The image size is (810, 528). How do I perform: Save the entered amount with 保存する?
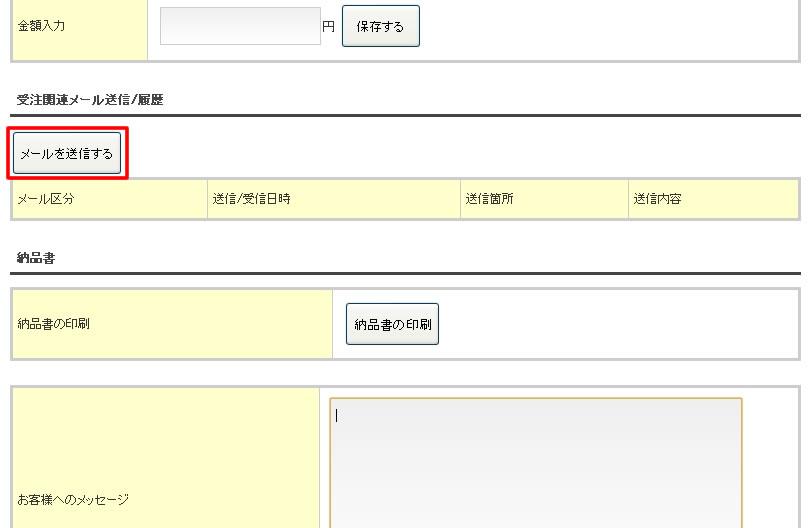tap(380, 27)
